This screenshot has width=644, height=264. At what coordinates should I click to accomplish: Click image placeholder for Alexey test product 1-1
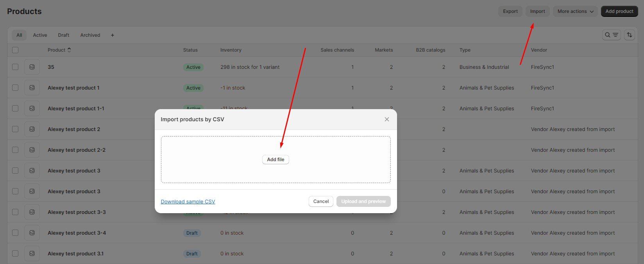[x=32, y=108]
